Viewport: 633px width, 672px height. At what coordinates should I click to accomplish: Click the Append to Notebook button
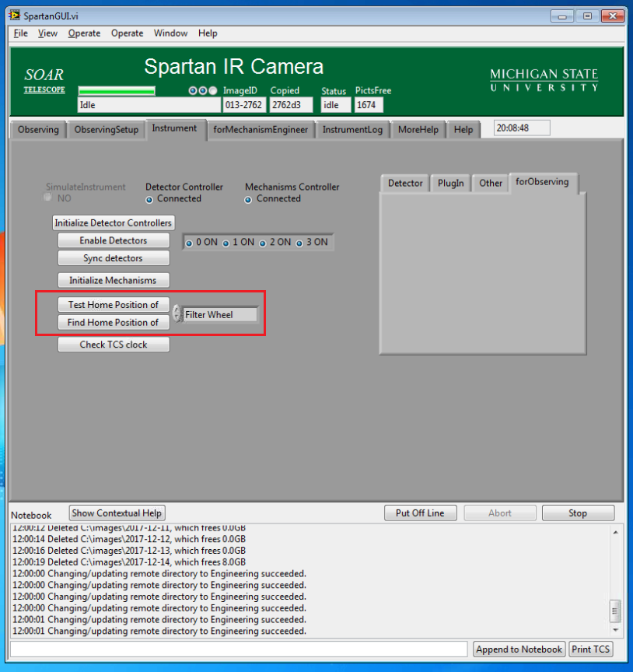pyautogui.click(x=519, y=649)
